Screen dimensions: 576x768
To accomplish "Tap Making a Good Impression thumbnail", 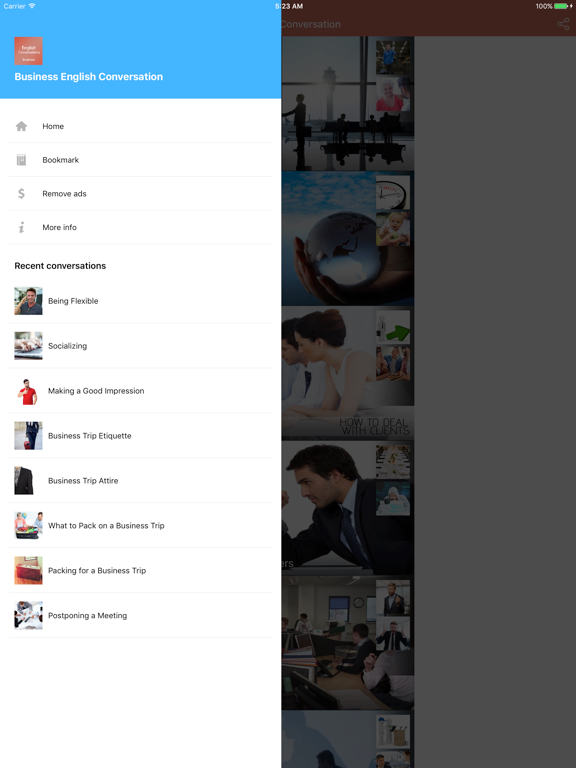I will pyautogui.click(x=28, y=391).
